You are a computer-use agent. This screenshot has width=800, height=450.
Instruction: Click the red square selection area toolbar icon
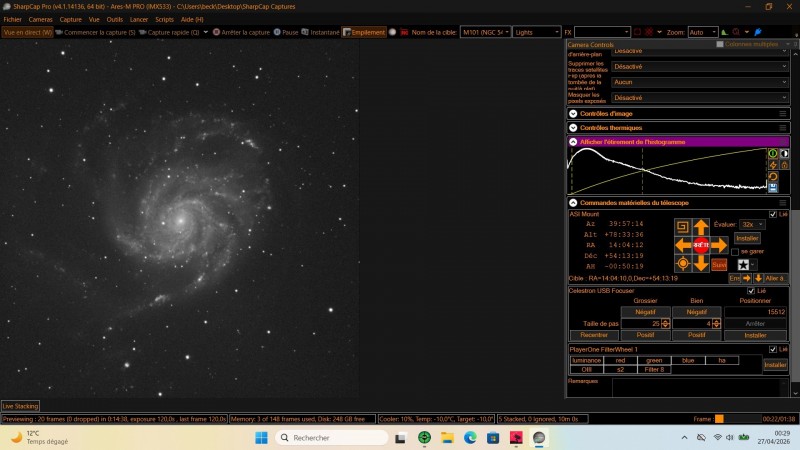tap(637, 32)
